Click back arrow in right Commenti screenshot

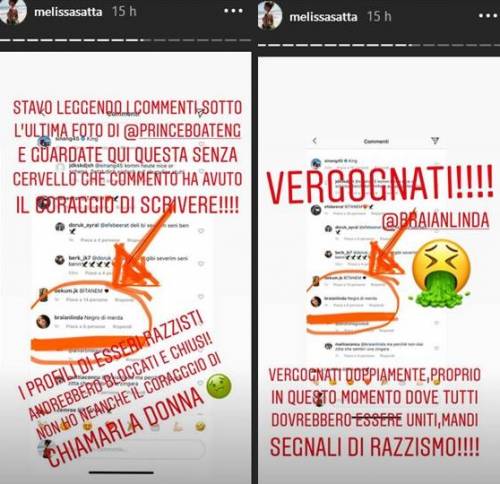314,141
